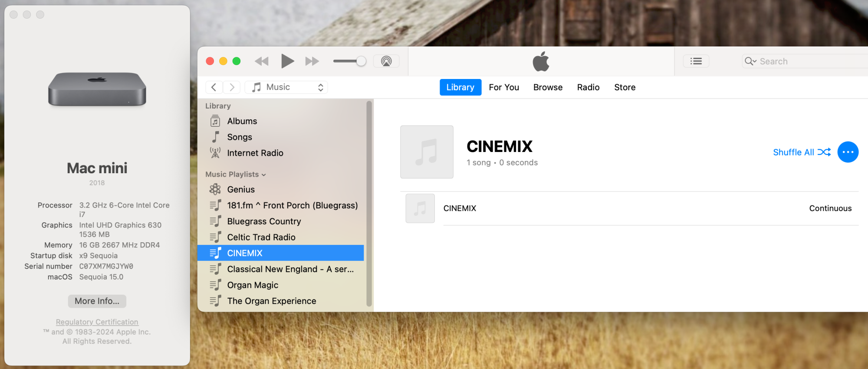Open the blue more options button
The image size is (868, 369).
[x=848, y=152]
